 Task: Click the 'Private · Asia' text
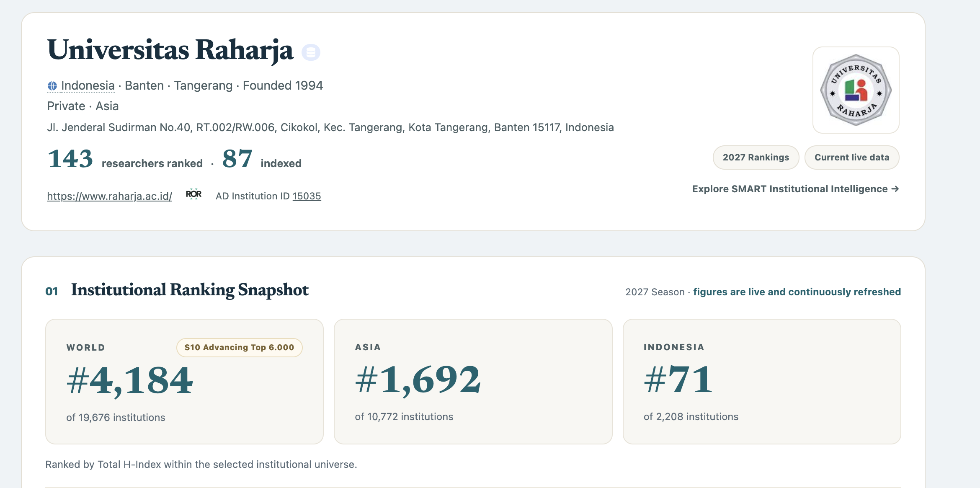(x=83, y=106)
